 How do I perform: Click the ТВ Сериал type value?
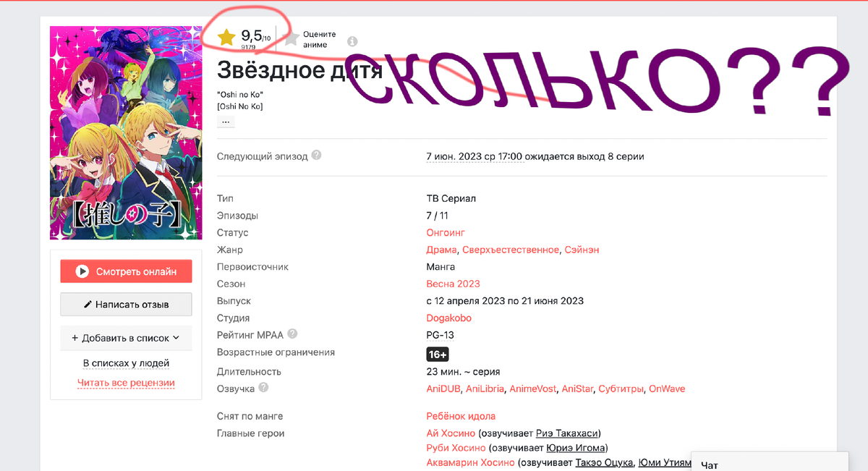[x=451, y=198]
